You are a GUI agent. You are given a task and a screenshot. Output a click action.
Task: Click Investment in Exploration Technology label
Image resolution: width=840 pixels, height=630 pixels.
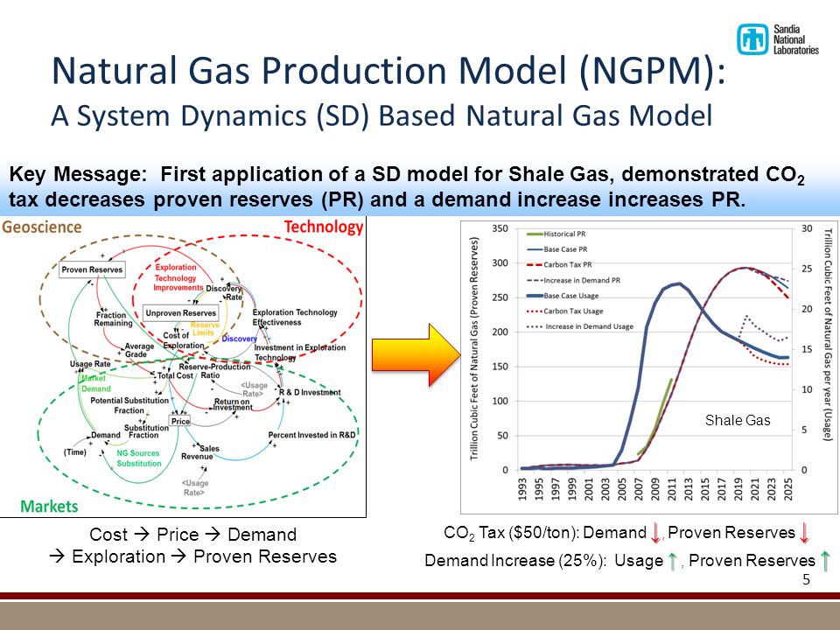click(300, 352)
